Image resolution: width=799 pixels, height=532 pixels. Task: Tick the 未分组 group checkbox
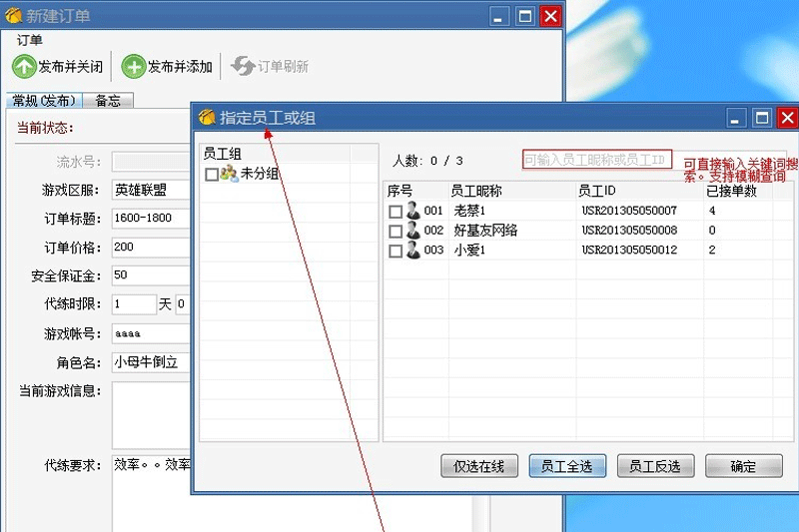tap(212, 175)
